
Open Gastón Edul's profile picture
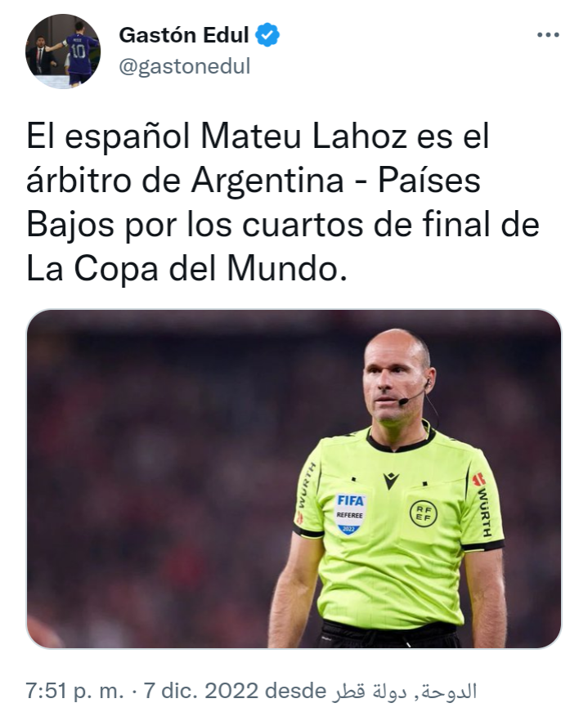coord(63,51)
